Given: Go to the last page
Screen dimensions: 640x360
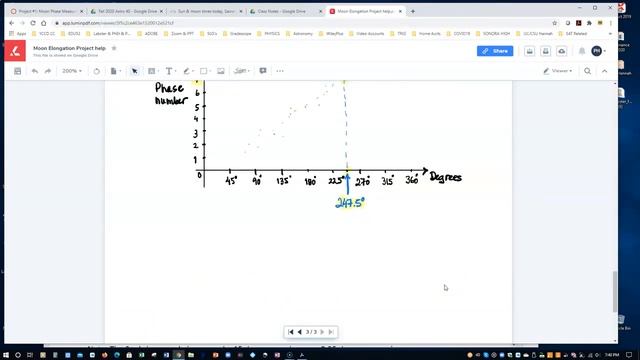Looking at the screenshot, I should 331,332.
